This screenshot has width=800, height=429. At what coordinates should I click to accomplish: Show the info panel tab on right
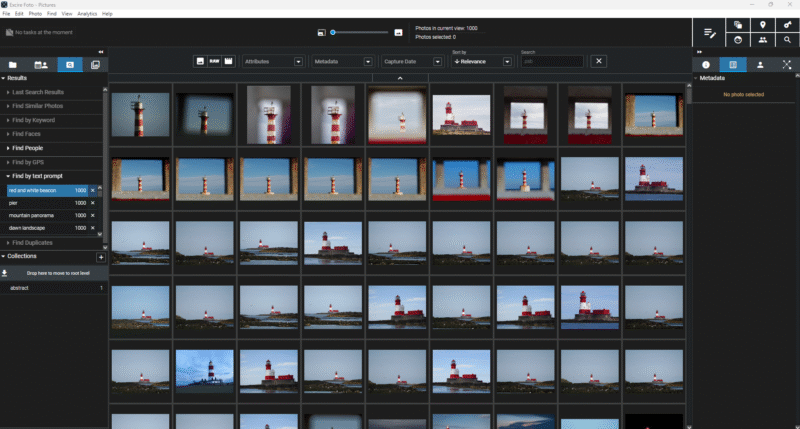click(706, 64)
